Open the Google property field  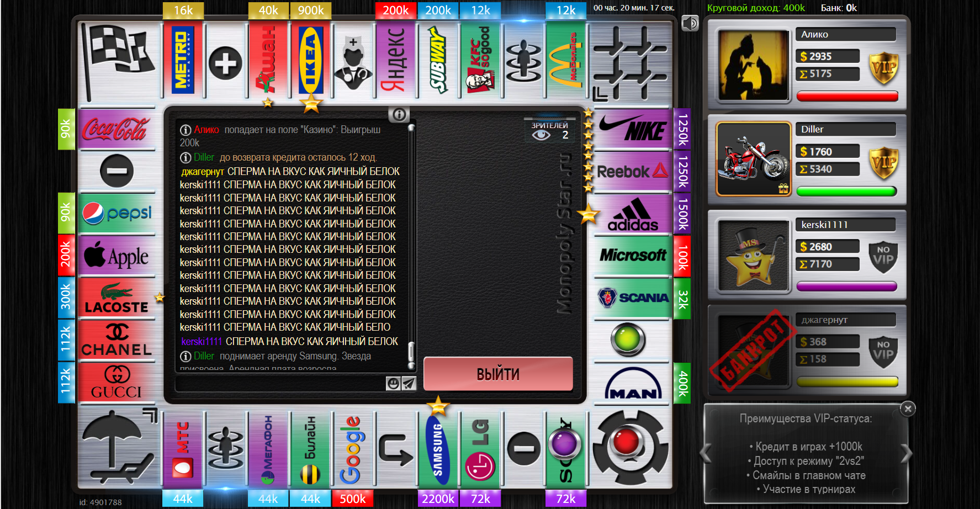(x=353, y=448)
